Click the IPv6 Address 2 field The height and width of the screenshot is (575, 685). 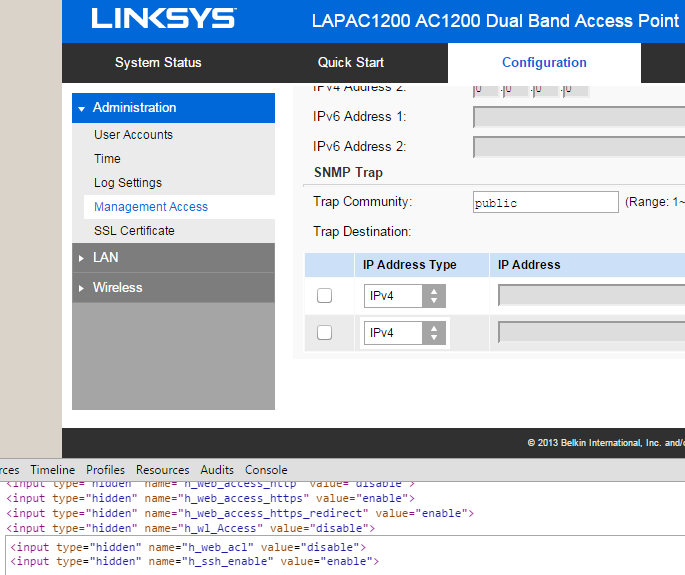point(579,147)
